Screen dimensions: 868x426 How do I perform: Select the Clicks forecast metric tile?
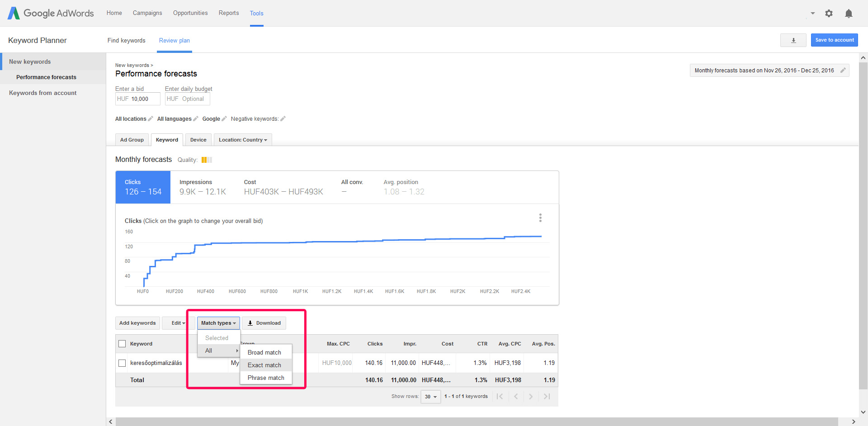coord(143,187)
